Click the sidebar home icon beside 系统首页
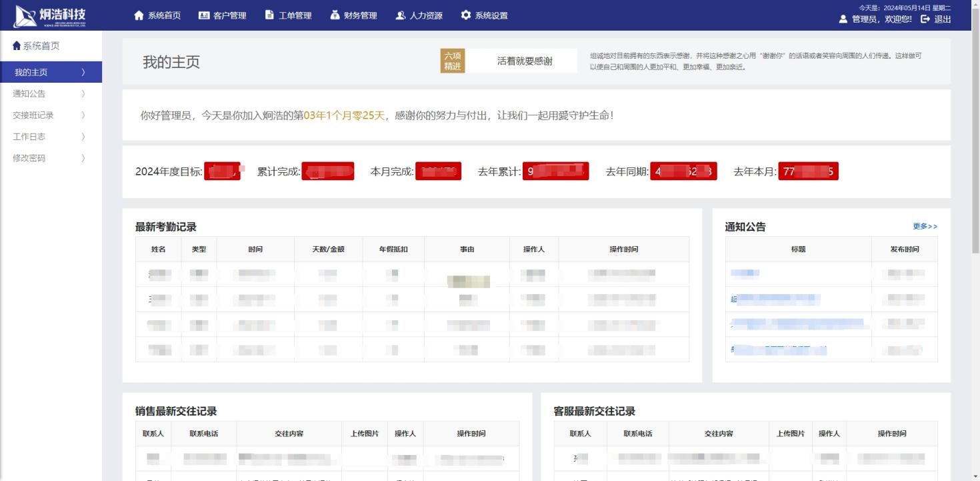 tap(17, 46)
